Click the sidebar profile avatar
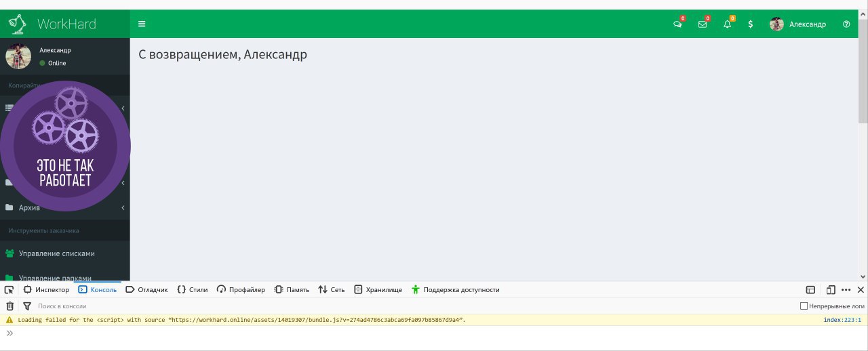The image size is (868, 351). 18,56
